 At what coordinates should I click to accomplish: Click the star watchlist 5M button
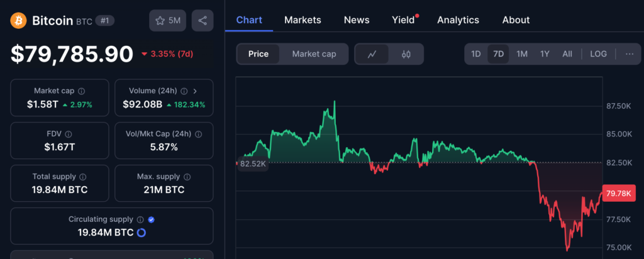[167, 21]
